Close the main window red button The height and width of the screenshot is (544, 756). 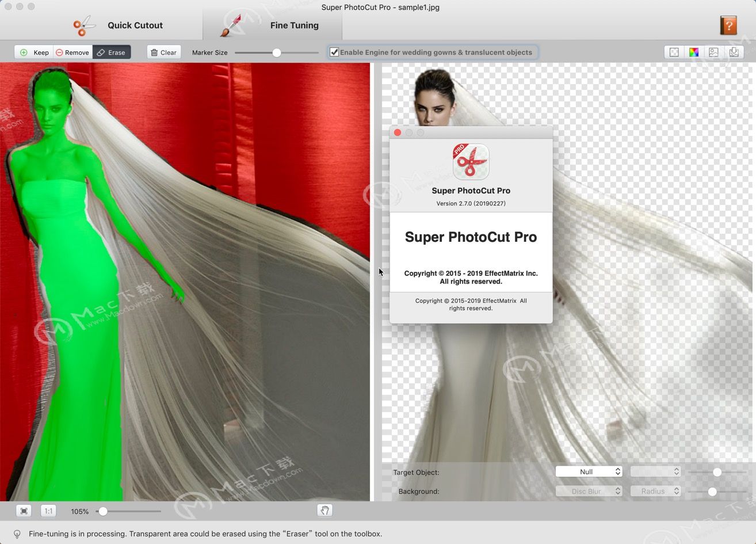[8, 6]
